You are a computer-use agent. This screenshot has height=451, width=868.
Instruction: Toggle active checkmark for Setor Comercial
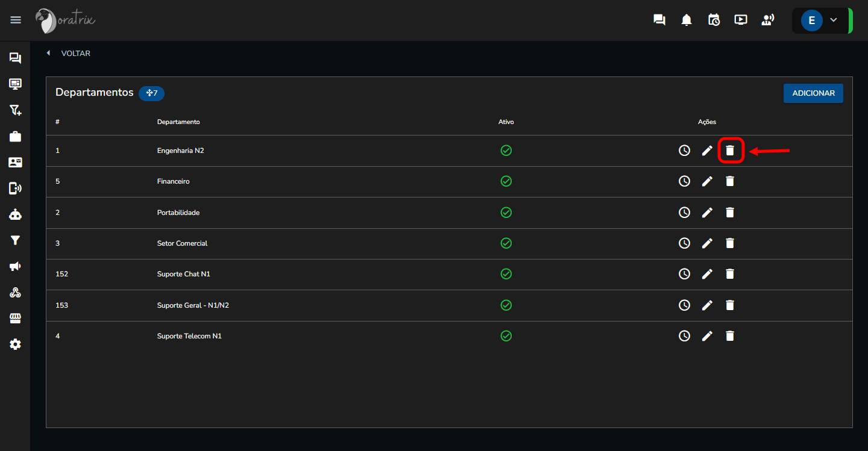[x=506, y=243]
